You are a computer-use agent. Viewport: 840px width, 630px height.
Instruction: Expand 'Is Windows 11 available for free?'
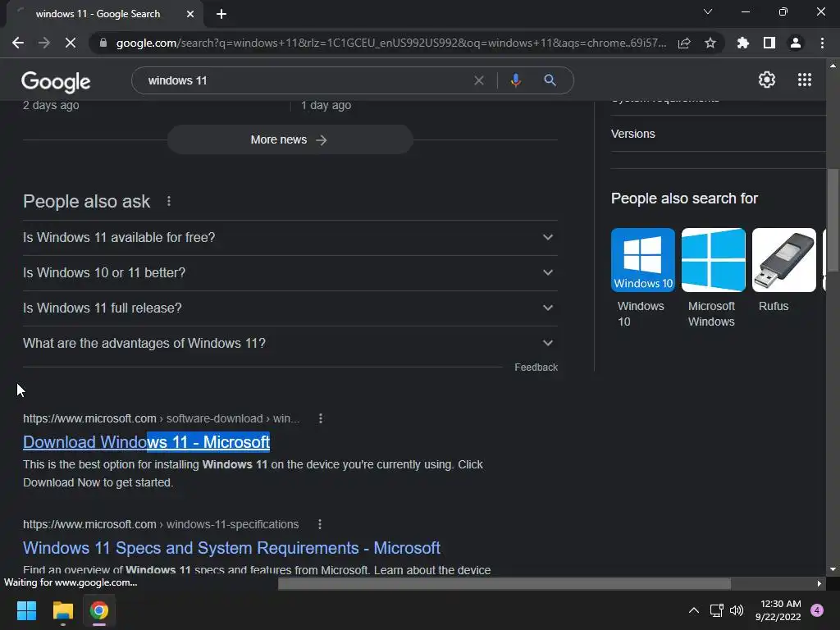pos(290,237)
